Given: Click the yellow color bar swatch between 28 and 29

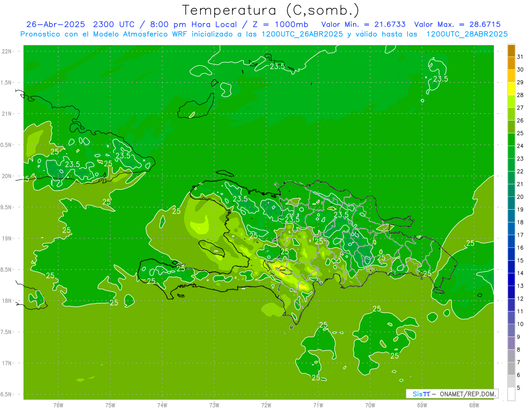Looking at the screenshot, I should [511, 89].
